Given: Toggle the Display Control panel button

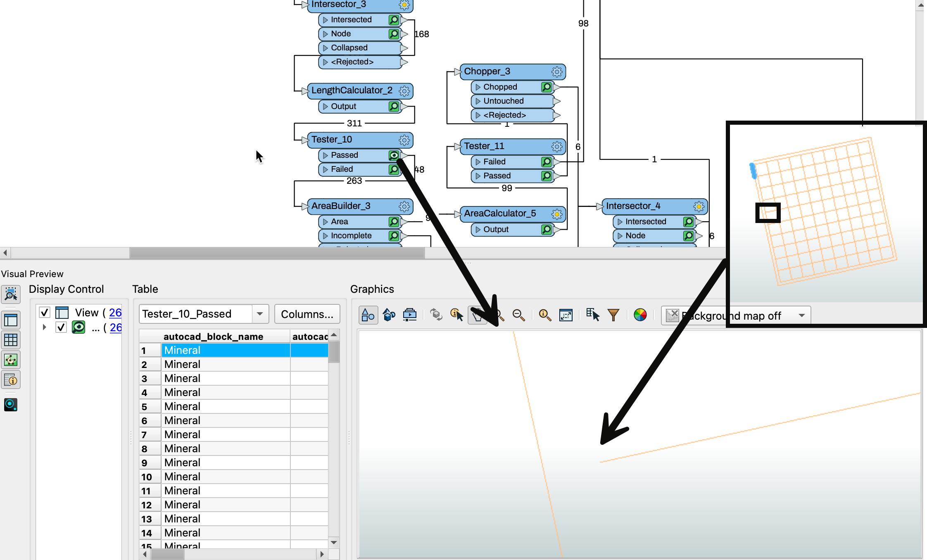Looking at the screenshot, I should point(11,320).
